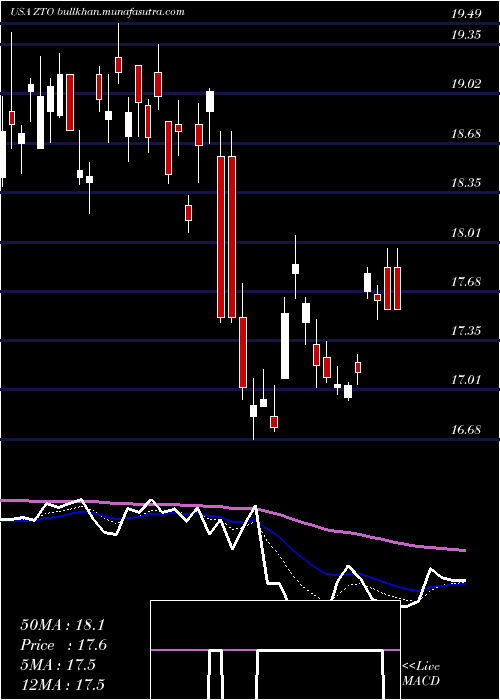500x700 pixels.
Task: Select the 19.35 price label
Action: pos(466,34)
